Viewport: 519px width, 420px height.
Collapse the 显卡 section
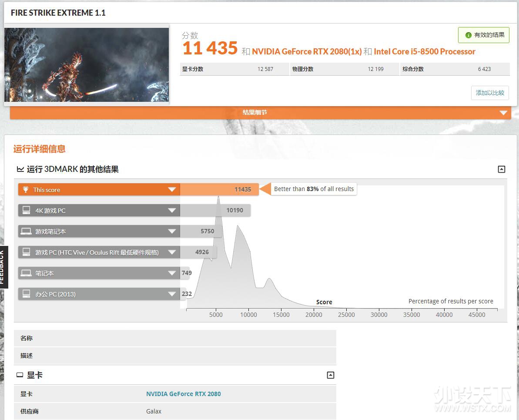(330, 375)
